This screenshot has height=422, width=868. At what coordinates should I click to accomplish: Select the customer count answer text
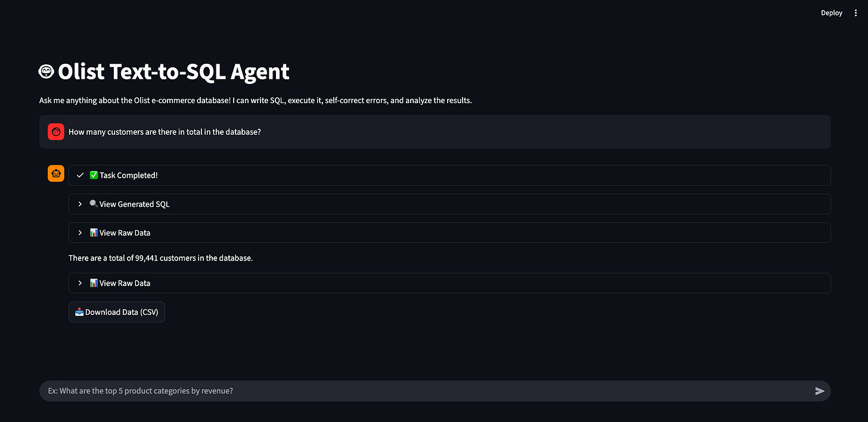(161, 257)
